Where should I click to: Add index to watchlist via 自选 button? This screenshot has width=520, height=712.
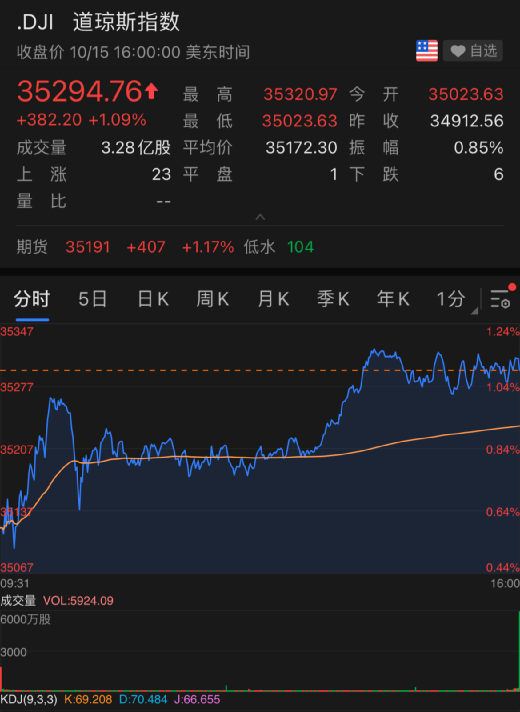click(x=473, y=51)
